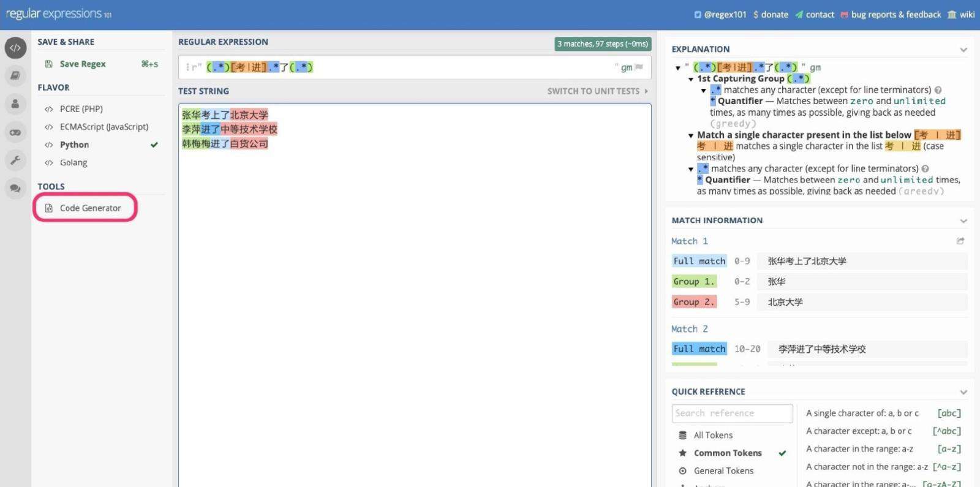The width and height of the screenshot is (980, 487).
Task: Click the Match 1 heading
Action: coord(690,241)
